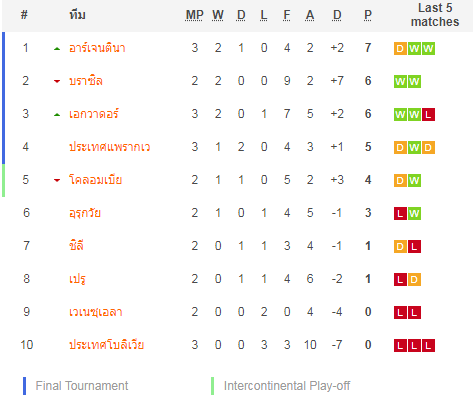This screenshot has width=473, height=411.
Task: Click the red L badge in เอกวาดอร์ row
Action: point(428,114)
